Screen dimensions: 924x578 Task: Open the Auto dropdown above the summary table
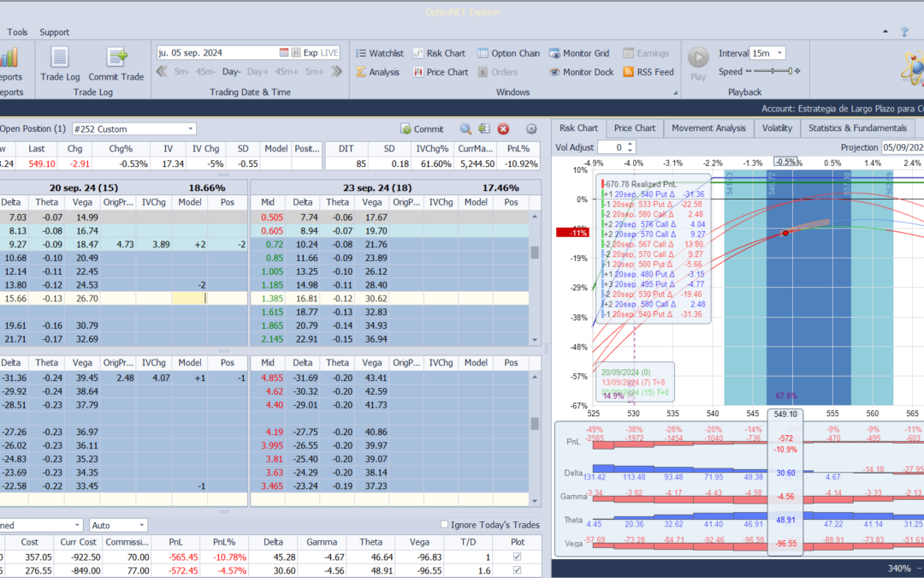pos(141,525)
